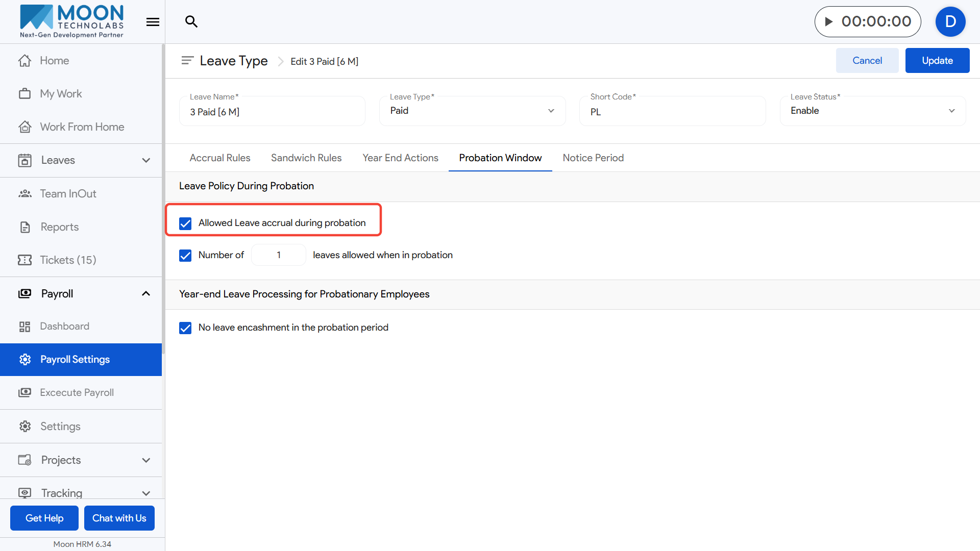Toggle the hamburger sidebar menu icon

coord(153,22)
